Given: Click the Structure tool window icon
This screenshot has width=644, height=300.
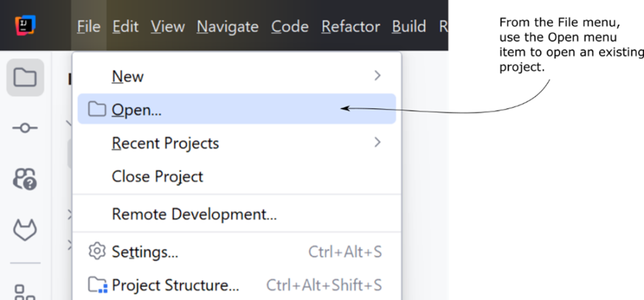Looking at the screenshot, I should click(25, 292).
